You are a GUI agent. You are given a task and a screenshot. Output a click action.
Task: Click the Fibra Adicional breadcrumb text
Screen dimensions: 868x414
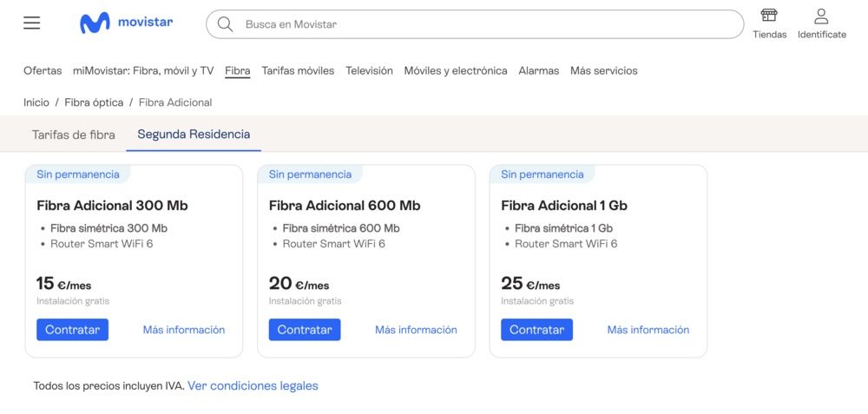point(175,102)
